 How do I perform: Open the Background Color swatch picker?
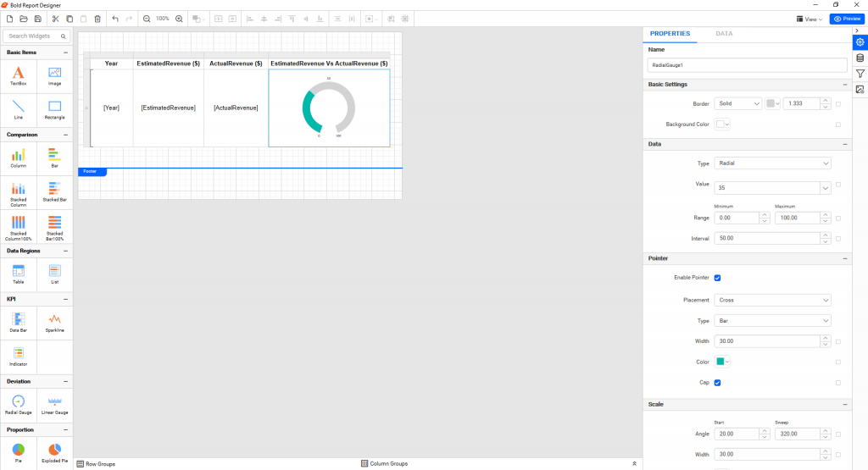722,124
